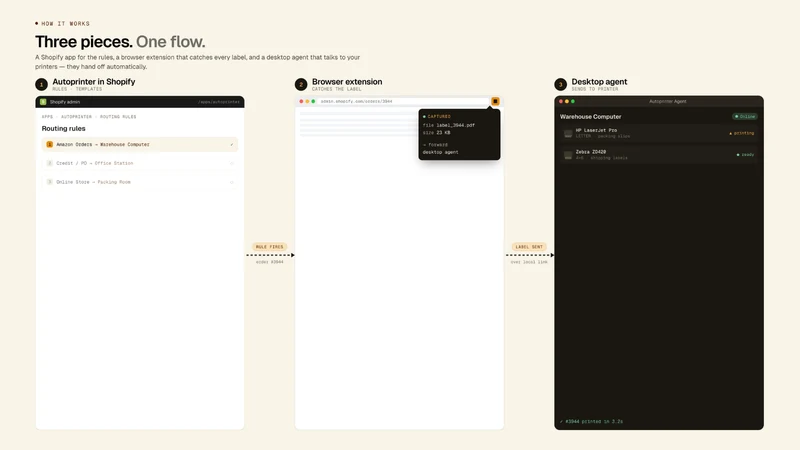Click Autoprinter Agent window title
Screen dimensions: 800x450
coord(668,102)
